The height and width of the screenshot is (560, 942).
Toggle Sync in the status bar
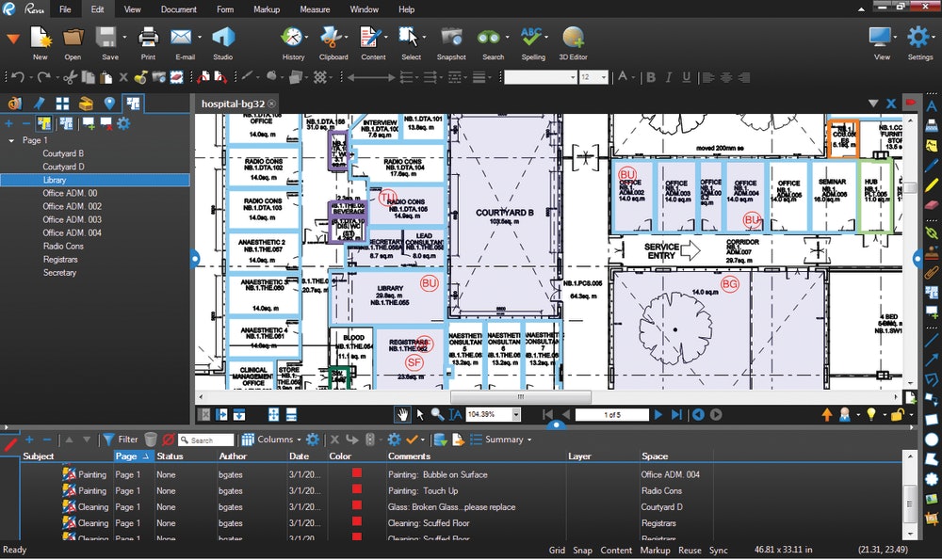pos(719,551)
